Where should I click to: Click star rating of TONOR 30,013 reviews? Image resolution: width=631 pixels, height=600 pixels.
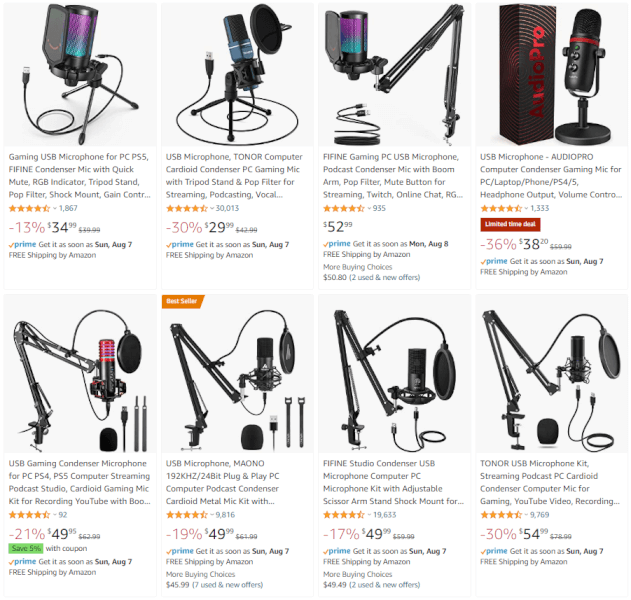186,208
